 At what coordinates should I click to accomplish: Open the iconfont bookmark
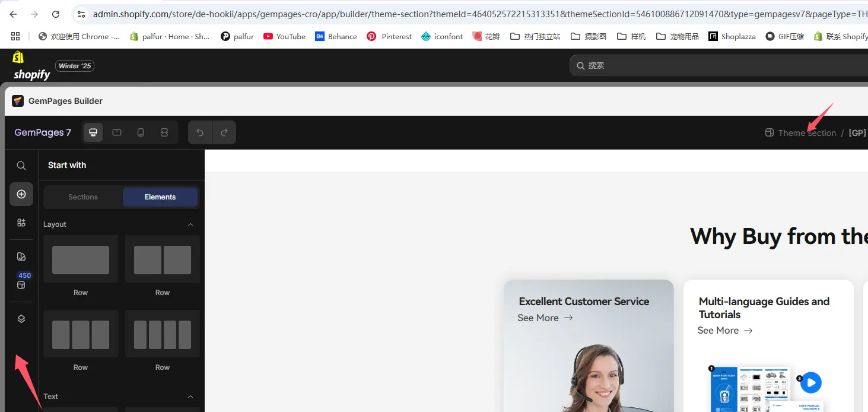[442, 36]
